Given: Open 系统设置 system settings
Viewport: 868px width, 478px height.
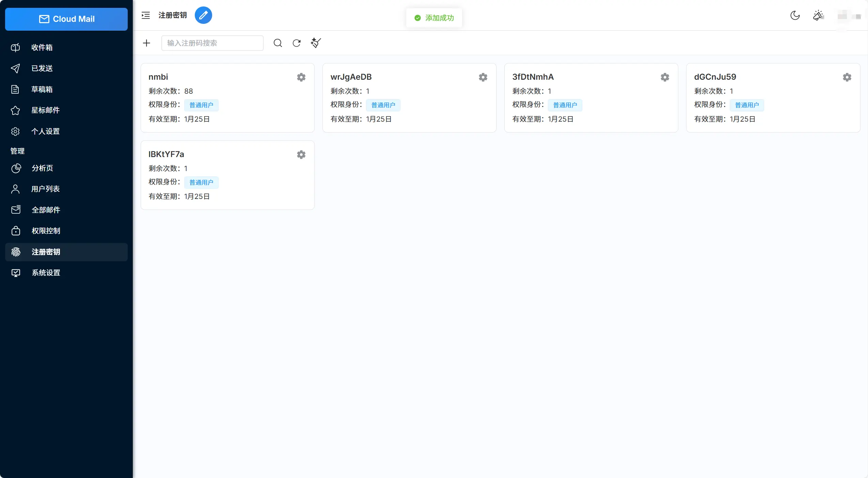Looking at the screenshot, I should click(x=66, y=273).
